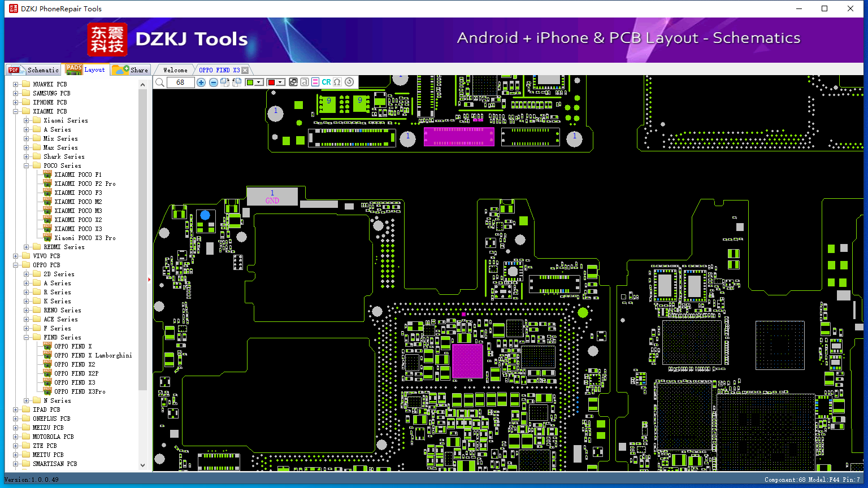Select the 'Mix Series' tree row
The height and width of the screenshot is (488, 868).
[60, 138]
